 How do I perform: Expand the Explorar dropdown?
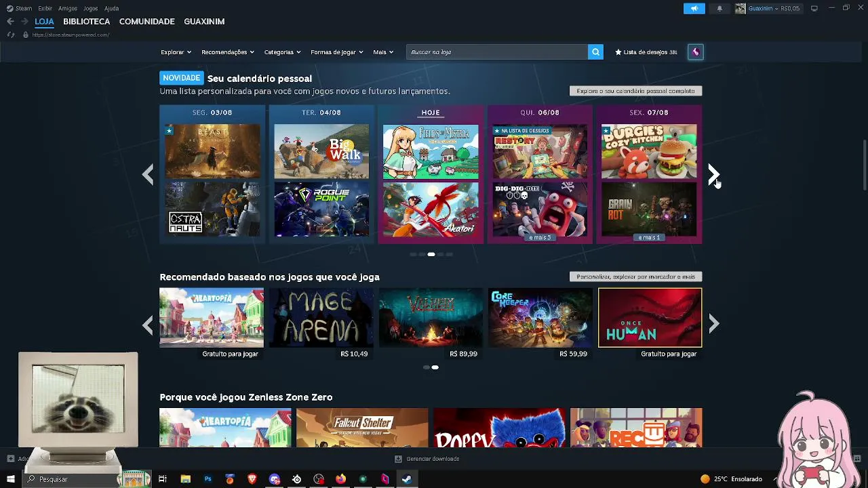176,52
